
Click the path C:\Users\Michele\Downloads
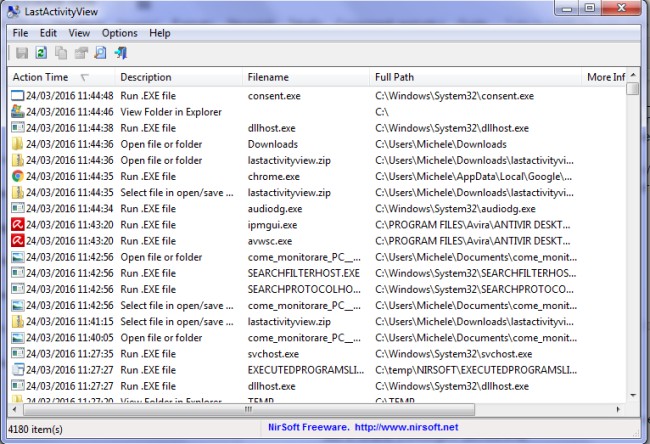click(x=441, y=144)
